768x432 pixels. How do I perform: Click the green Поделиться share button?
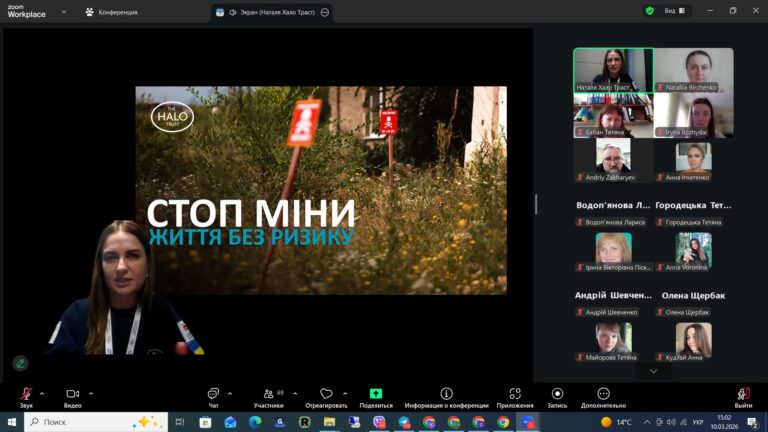tap(376, 394)
